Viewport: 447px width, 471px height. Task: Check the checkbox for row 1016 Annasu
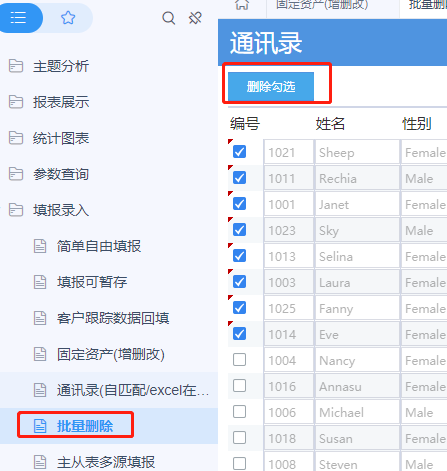pyautogui.click(x=239, y=386)
